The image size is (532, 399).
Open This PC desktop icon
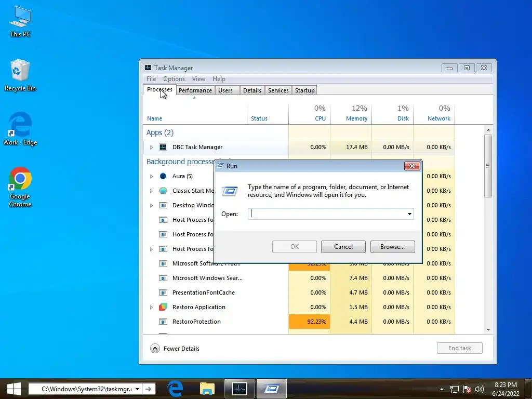click(x=20, y=22)
